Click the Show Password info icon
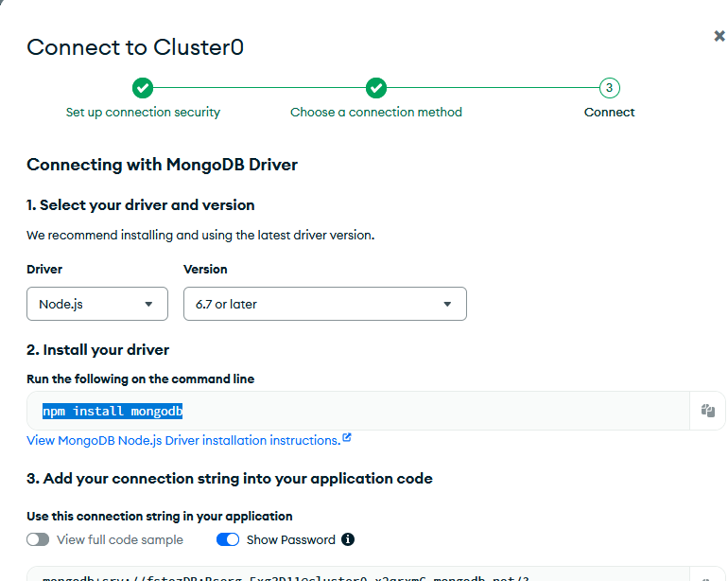This screenshot has width=728, height=581. (348, 539)
